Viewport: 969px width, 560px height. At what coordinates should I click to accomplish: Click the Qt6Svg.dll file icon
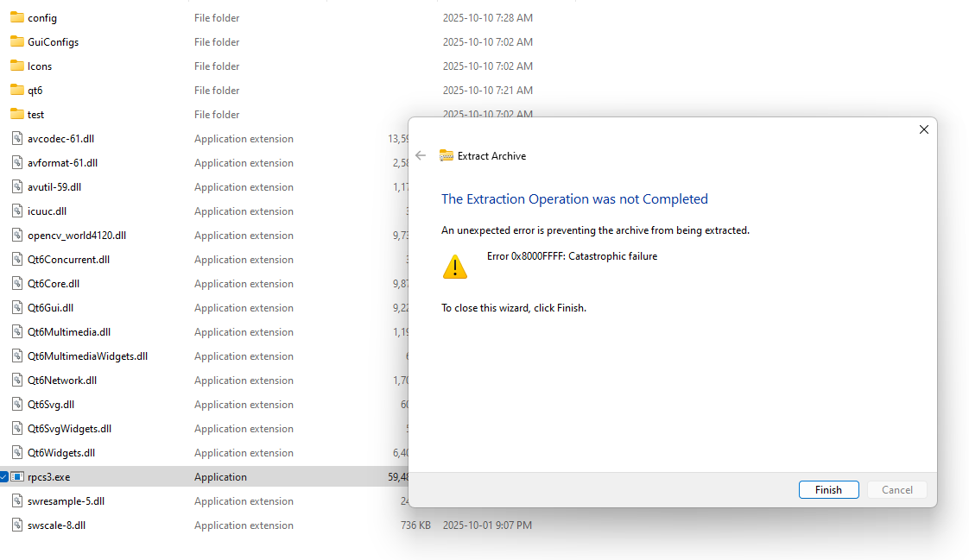[x=17, y=404]
